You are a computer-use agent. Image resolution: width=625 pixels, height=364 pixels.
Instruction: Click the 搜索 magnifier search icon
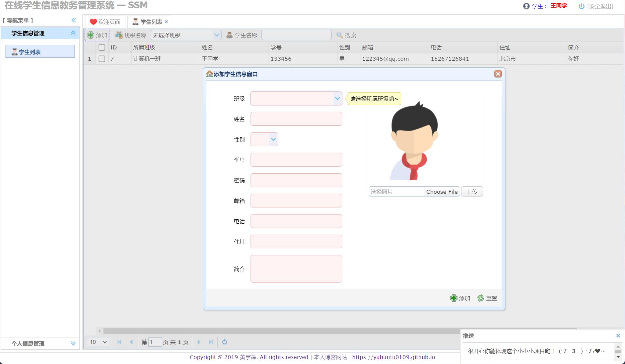coord(339,35)
